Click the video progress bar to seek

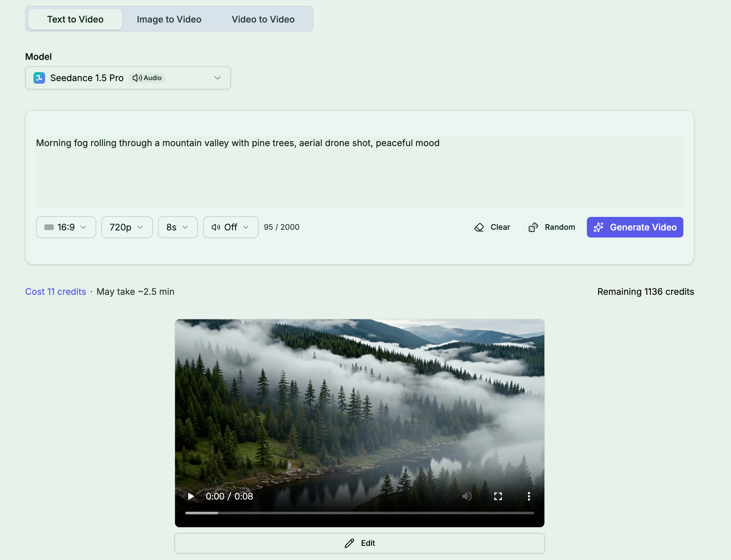(359, 513)
